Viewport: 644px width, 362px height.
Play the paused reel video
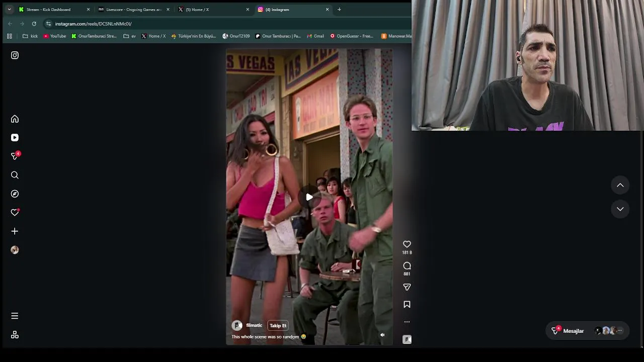(309, 197)
